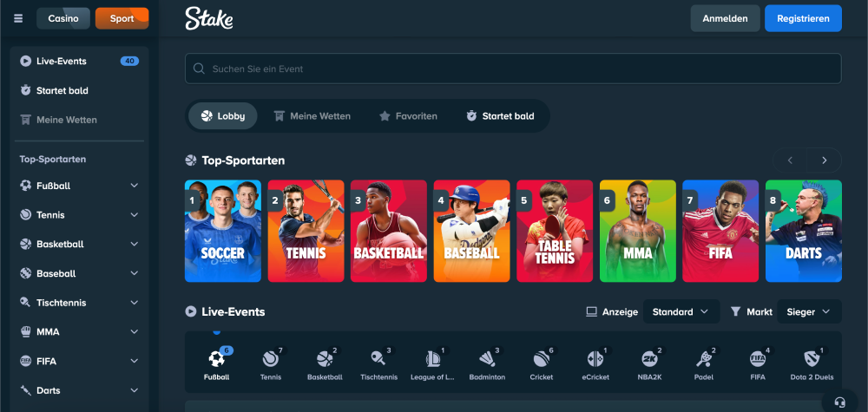The width and height of the screenshot is (868, 412).
Task: Click the Registrieren button
Action: (803, 18)
